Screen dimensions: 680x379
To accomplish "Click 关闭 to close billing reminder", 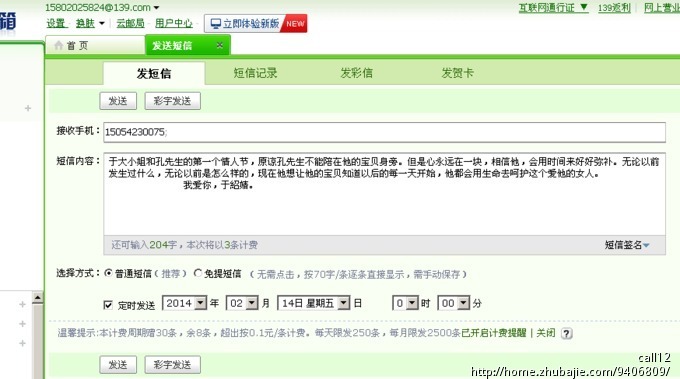I will [546, 333].
